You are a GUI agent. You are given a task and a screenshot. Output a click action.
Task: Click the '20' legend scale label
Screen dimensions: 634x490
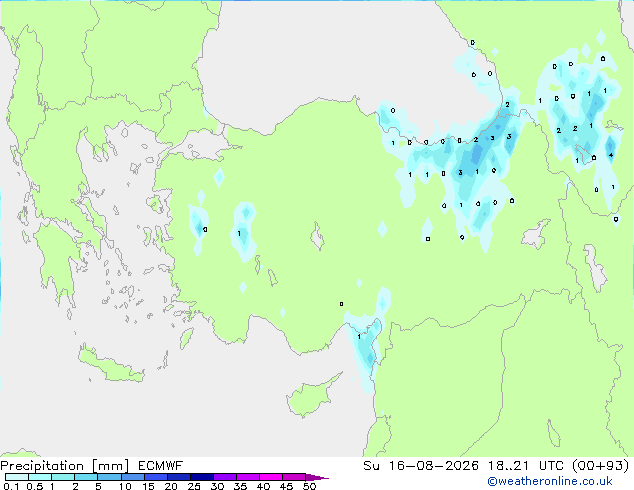(171, 486)
